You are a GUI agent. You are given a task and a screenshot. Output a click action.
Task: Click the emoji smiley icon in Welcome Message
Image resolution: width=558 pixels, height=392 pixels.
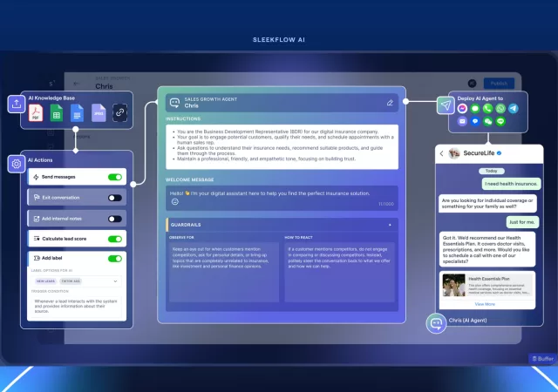pyautogui.click(x=174, y=201)
